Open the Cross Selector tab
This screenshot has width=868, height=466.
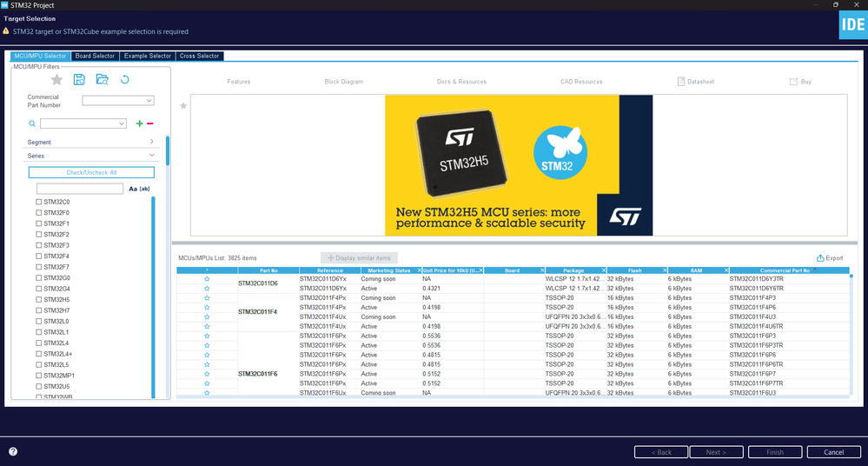pyautogui.click(x=199, y=56)
